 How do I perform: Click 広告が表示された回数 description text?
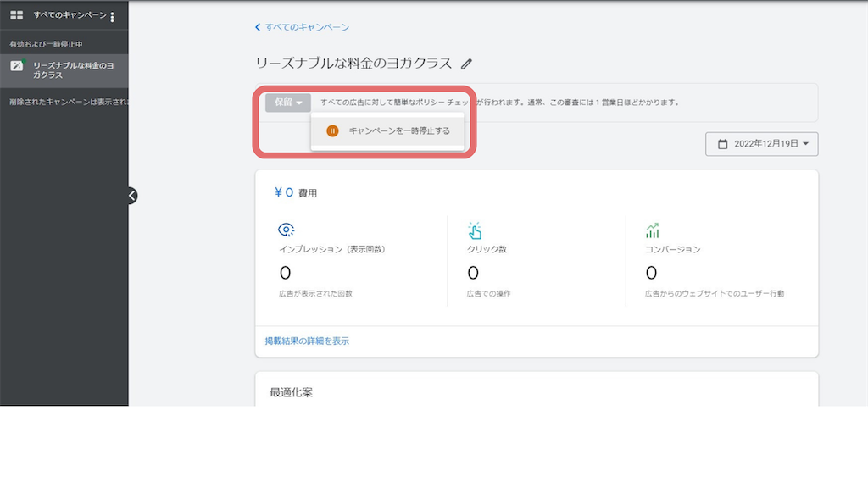click(315, 294)
